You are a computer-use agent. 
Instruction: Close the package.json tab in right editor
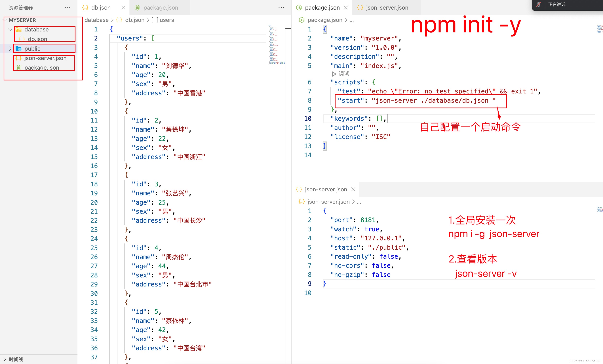(x=346, y=8)
